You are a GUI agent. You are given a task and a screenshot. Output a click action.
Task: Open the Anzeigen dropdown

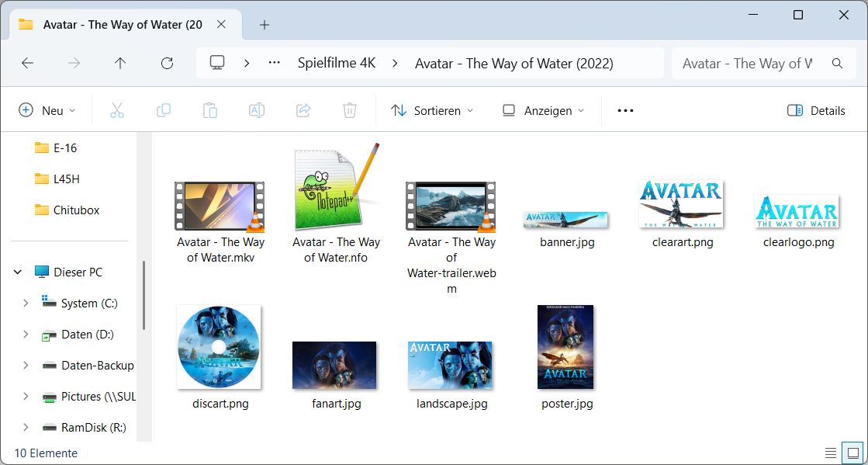click(x=543, y=110)
